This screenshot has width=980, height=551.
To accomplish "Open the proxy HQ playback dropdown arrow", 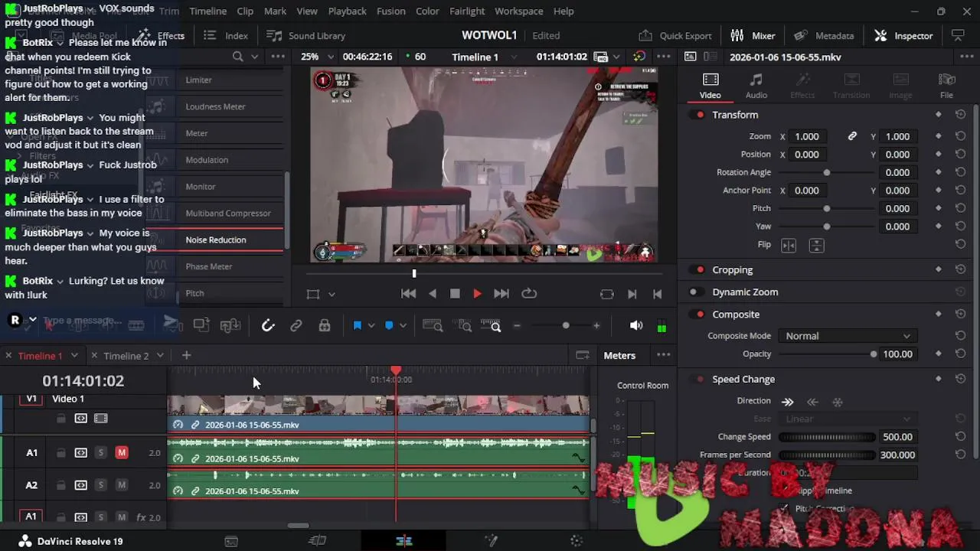I will (616, 57).
